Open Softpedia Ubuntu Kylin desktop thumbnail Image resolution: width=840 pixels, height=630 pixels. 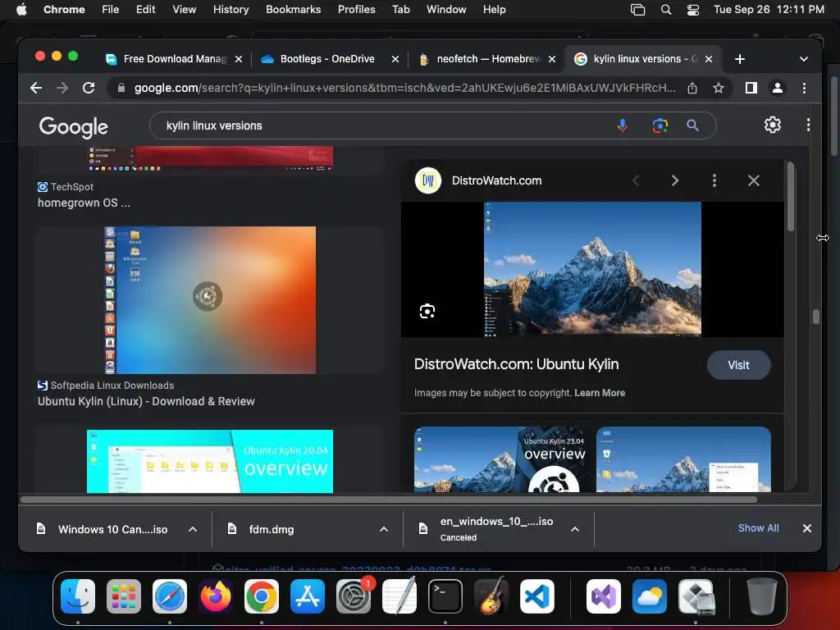[x=210, y=300]
